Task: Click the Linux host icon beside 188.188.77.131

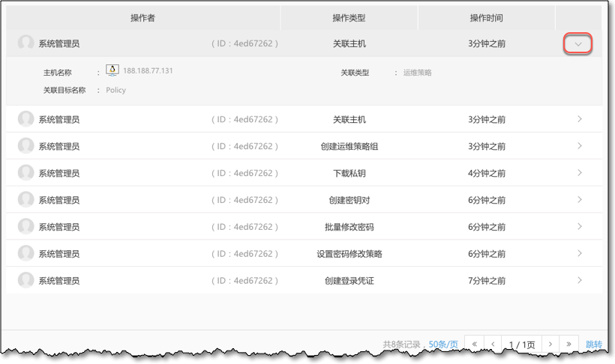Action: coord(112,70)
